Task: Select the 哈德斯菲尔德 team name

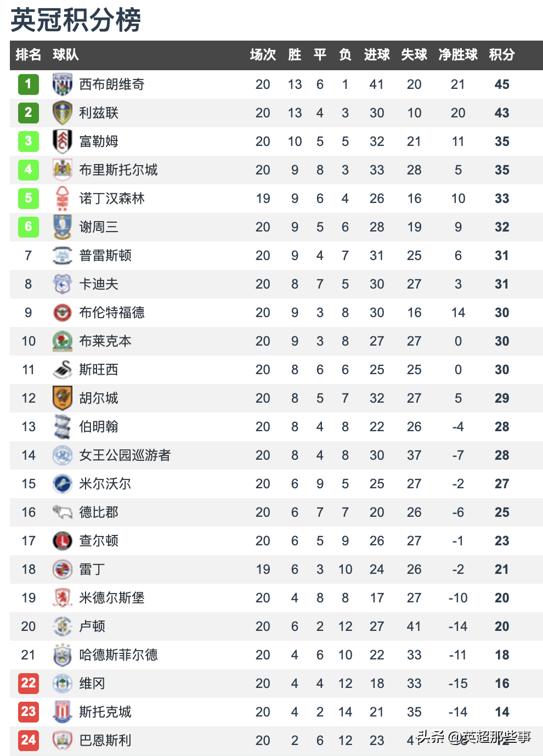Action: [x=118, y=655]
